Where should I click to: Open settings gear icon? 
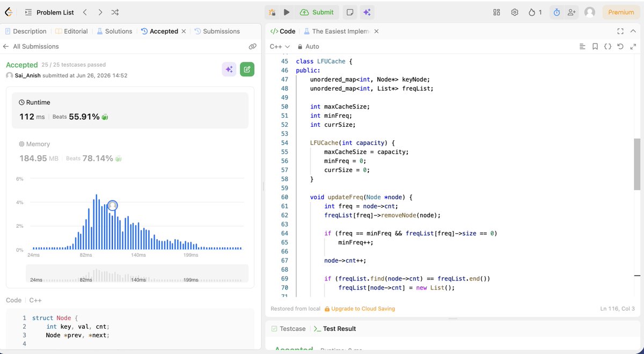coord(515,12)
